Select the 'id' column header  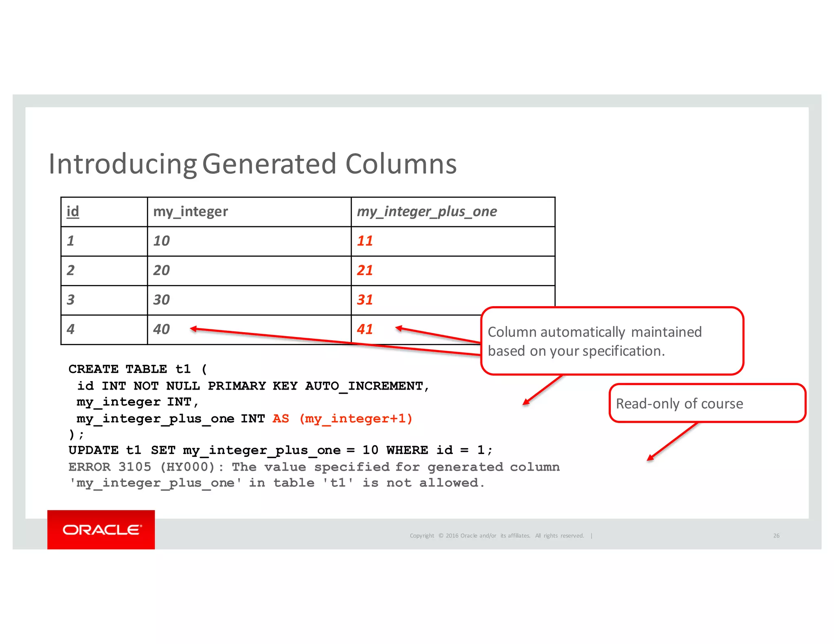click(x=104, y=212)
